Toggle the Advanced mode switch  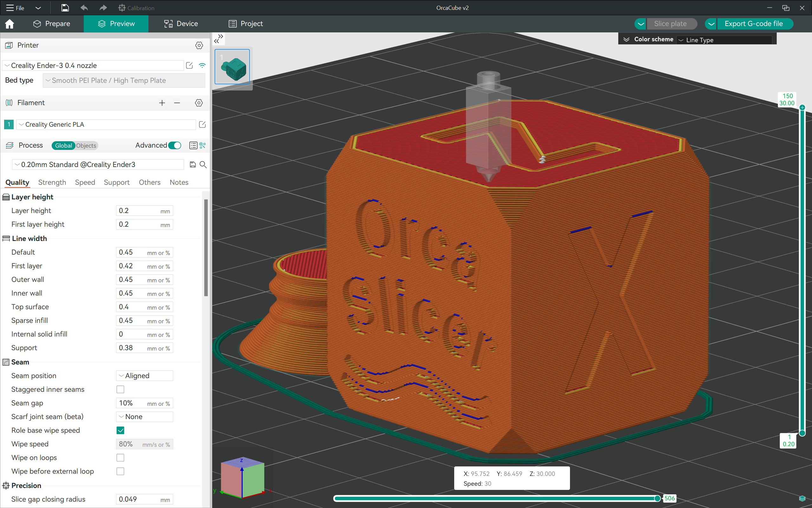pyautogui.click(x=174, y=145)
